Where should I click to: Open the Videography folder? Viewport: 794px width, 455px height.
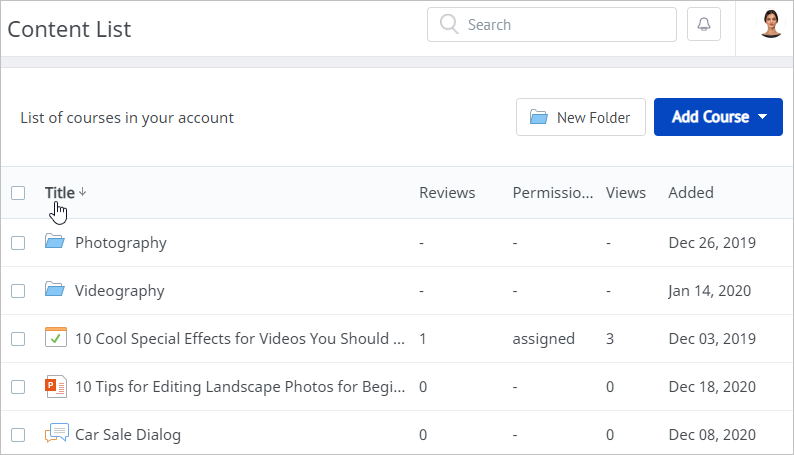point(120,291)
